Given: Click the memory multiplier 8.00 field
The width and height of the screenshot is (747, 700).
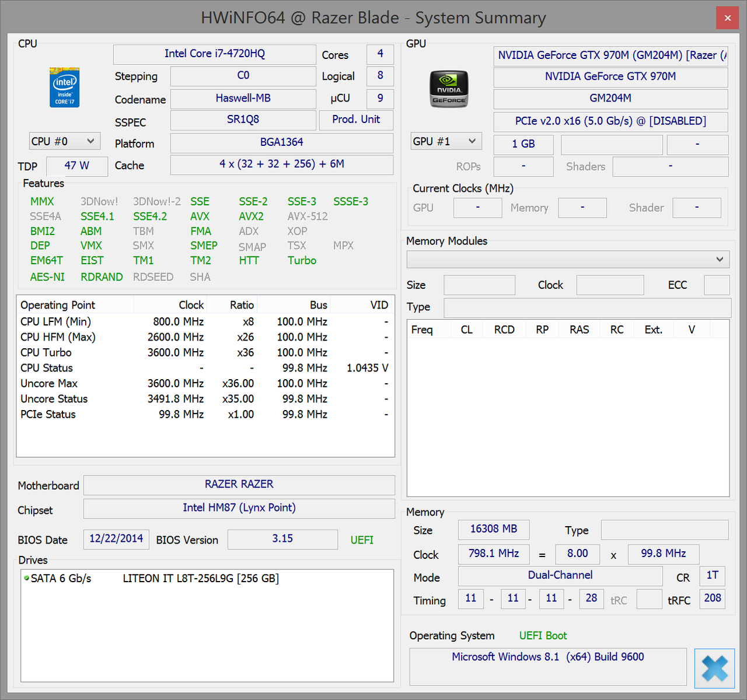Looking at the screenshot, I should coord(577,554).
